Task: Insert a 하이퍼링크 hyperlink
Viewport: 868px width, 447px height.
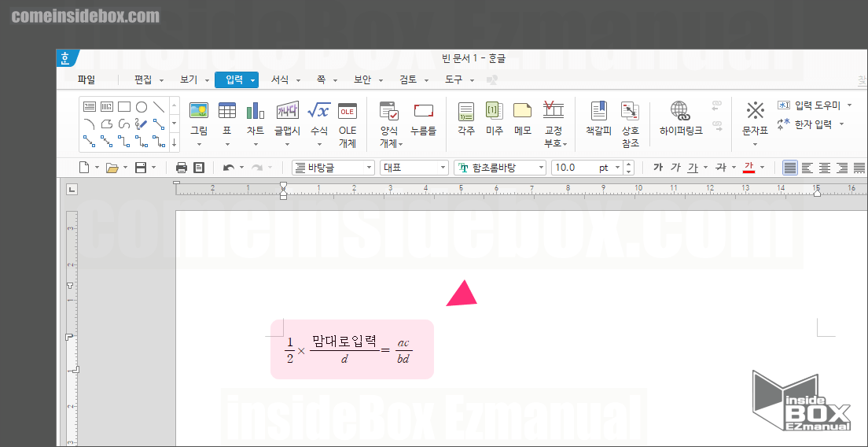Action: [681, 120]
